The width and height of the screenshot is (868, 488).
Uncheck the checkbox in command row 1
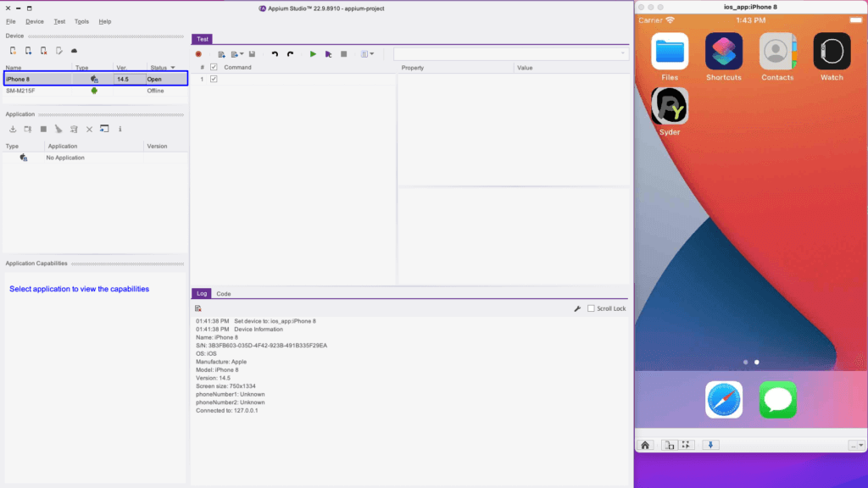pos(214,79)
